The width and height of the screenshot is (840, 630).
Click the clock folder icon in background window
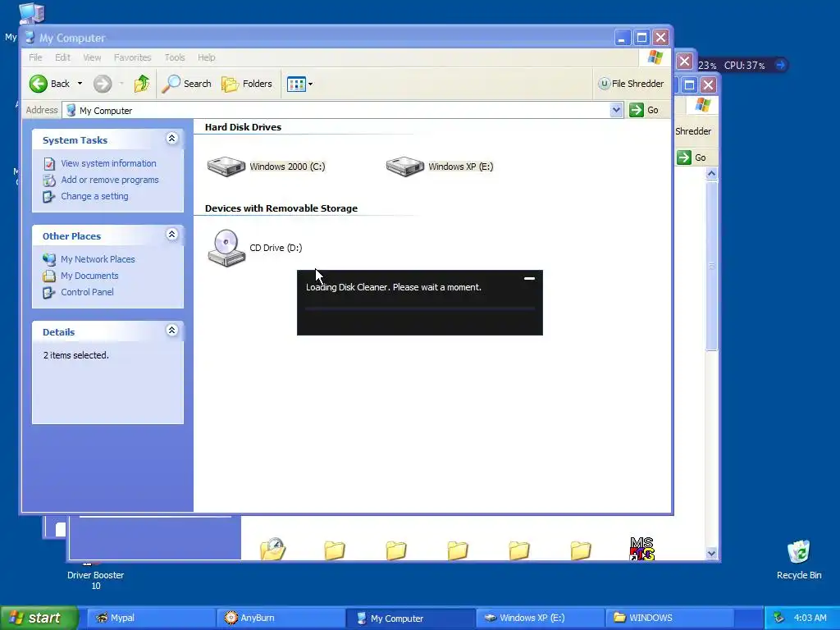tap(272, 549)
